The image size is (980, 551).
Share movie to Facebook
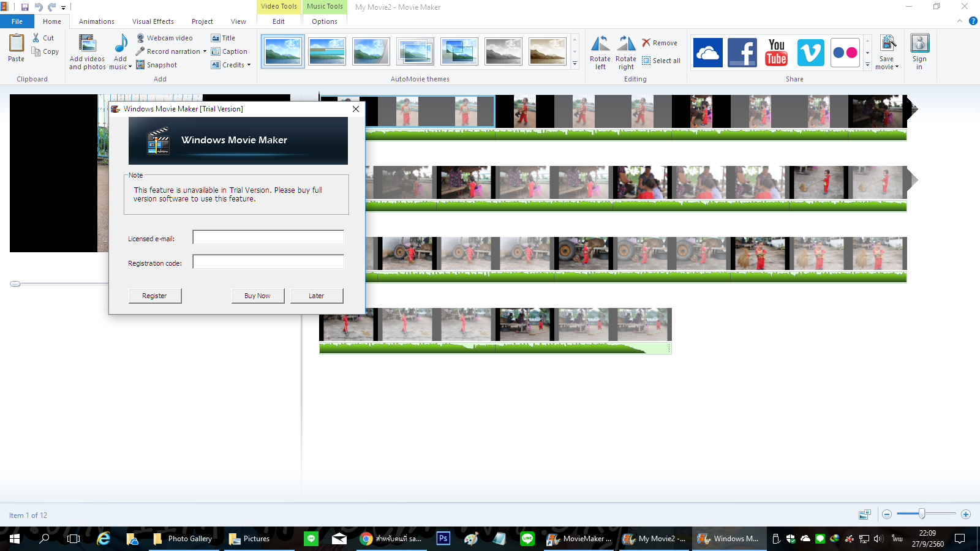[x=742, y=52]
